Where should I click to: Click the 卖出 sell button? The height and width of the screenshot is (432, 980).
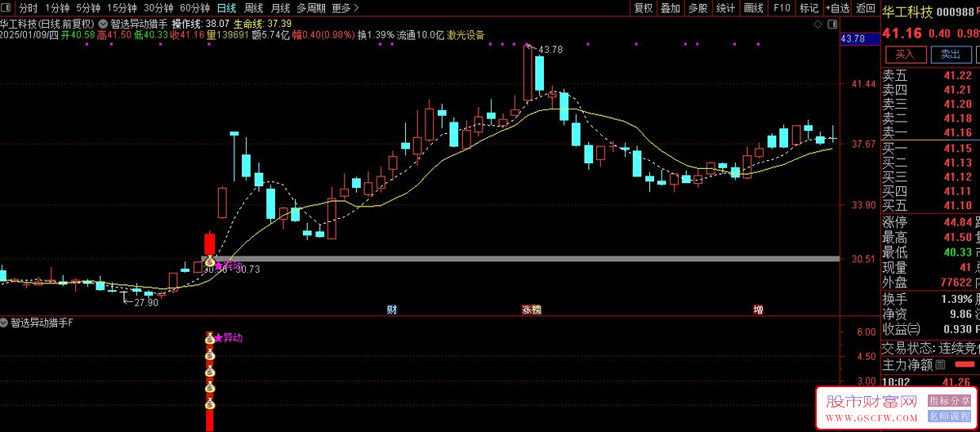point(951,55)
